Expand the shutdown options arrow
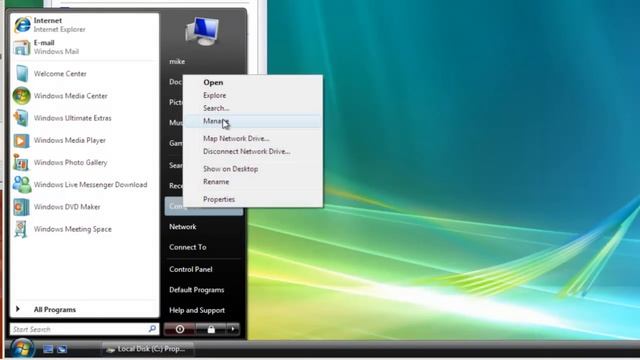640x360 pixels. tap(233, 329)
